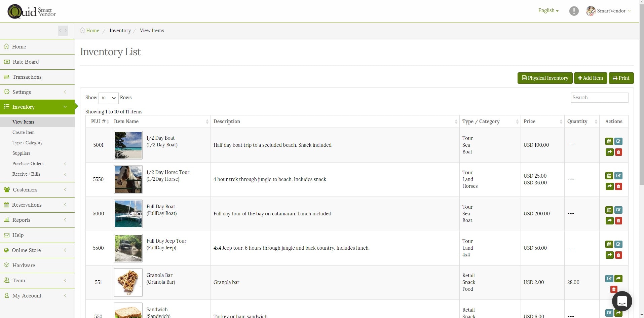Share the 1/2 Day Horse Tour item
Screen dimensions: 644x318
(x=609, y=186)
